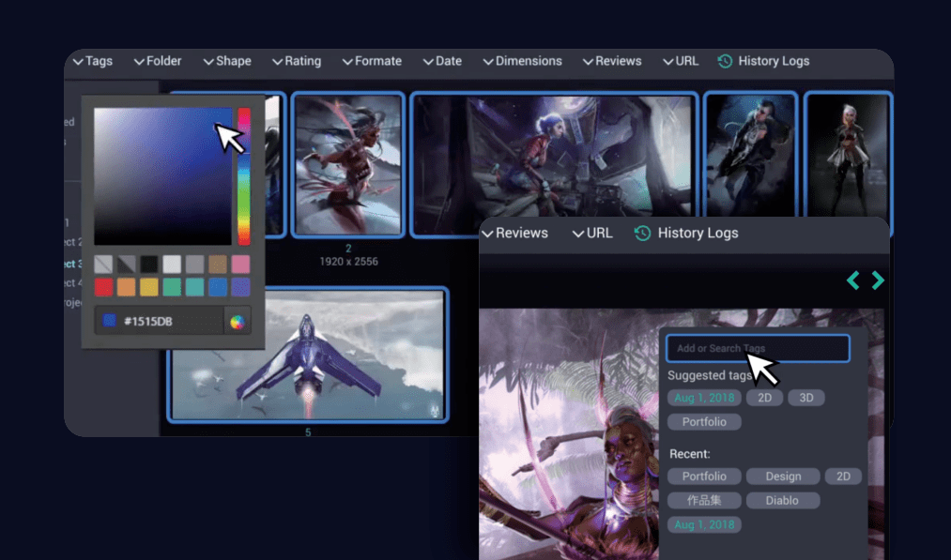The width and height of the screenshot is (951, 560).
Task: Add the Portfolio tag under Suggested tags
Action: pos(704,422)
